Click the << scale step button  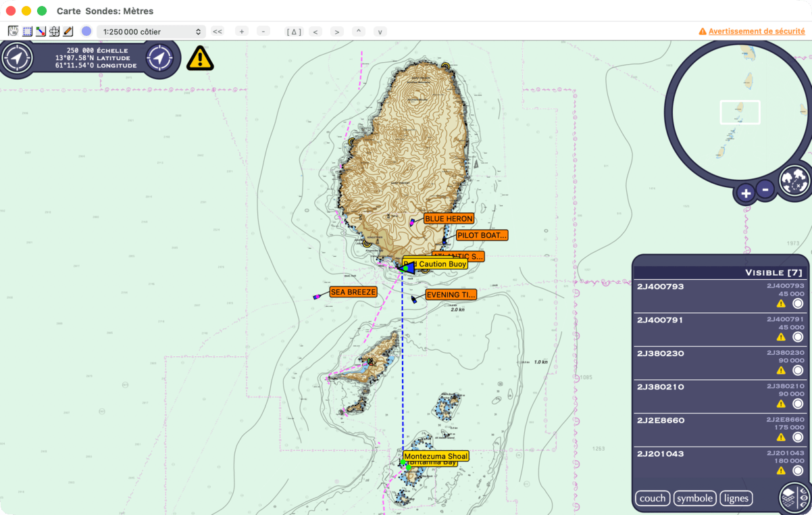(218, 32)
